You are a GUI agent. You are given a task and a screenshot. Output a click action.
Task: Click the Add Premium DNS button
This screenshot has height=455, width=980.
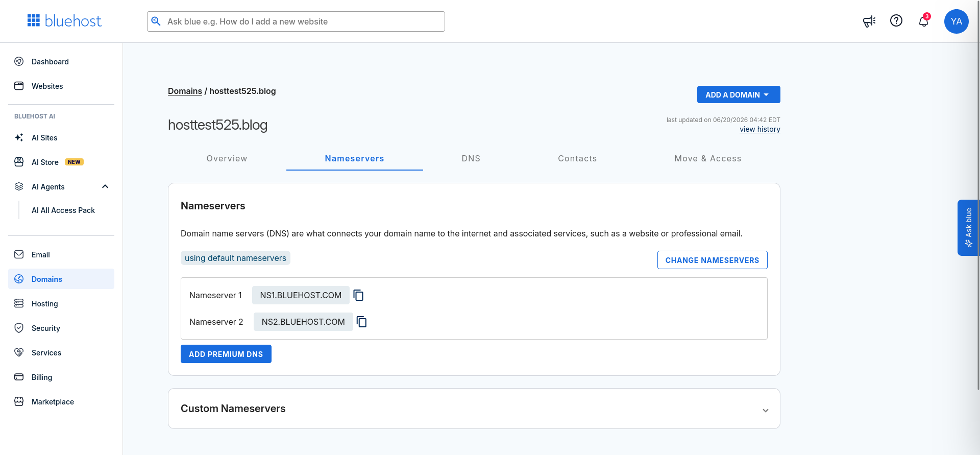coord(226,354)
